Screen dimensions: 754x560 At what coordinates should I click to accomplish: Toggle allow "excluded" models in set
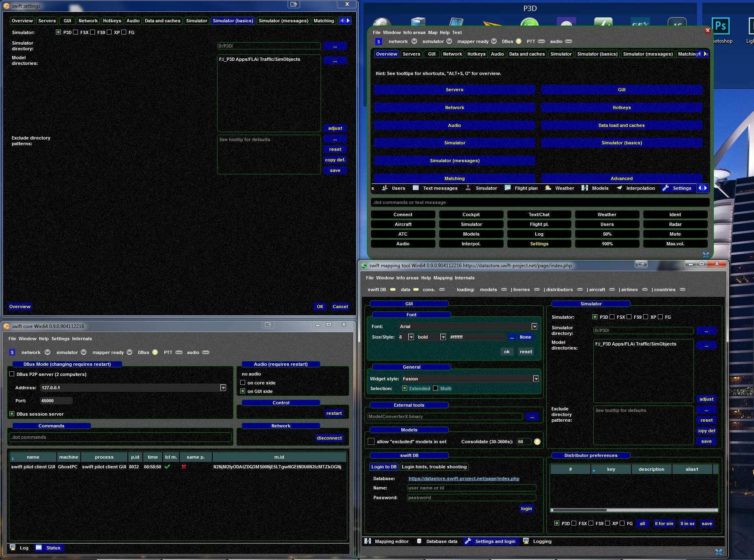pyautogui.click(x=371, y=442)
